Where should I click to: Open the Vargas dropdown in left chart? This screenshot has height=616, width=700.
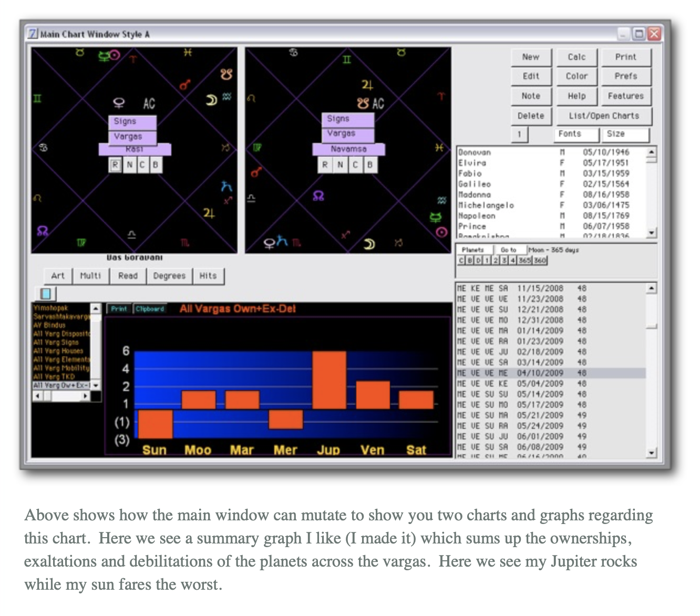tap(132, 137)
